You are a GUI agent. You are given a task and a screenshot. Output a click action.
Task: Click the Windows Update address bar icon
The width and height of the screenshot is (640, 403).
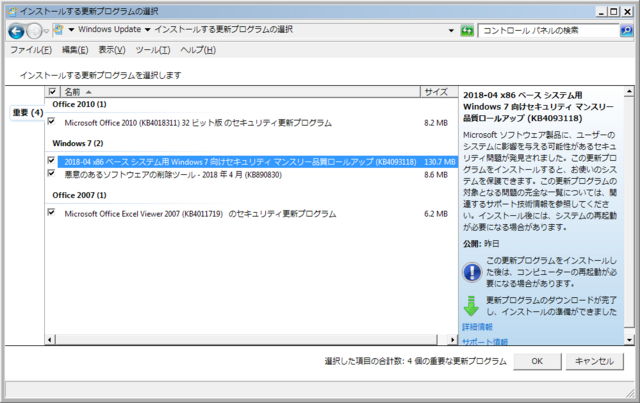(x=59, y=30)
